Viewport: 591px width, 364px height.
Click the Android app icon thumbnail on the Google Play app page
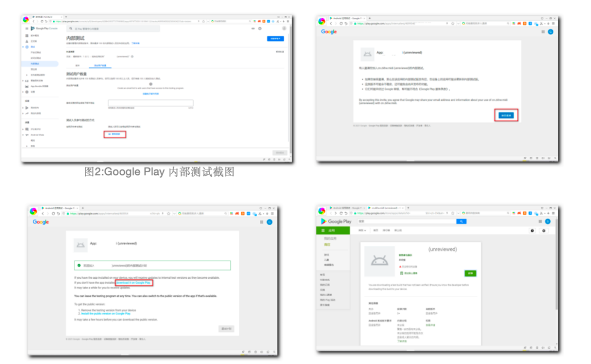379,261
